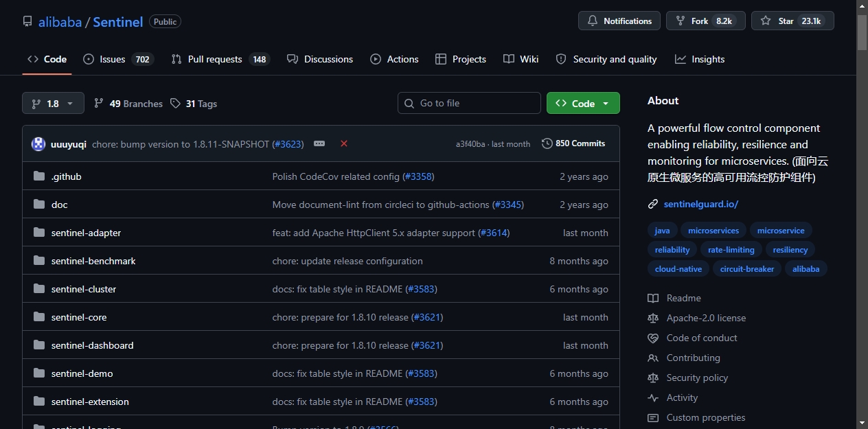Click the Sentinel repository name link

(118, 22)
